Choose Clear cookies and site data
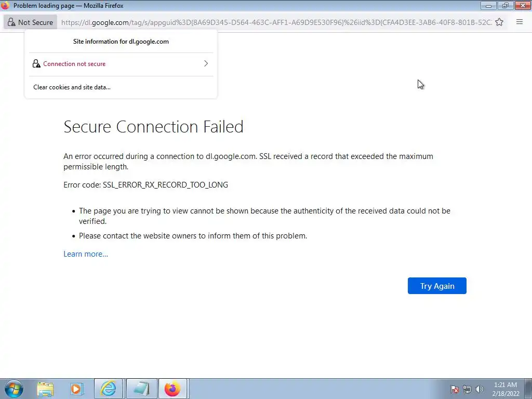The height and width of the screenshot is (399, 532). tap(72, 87)
